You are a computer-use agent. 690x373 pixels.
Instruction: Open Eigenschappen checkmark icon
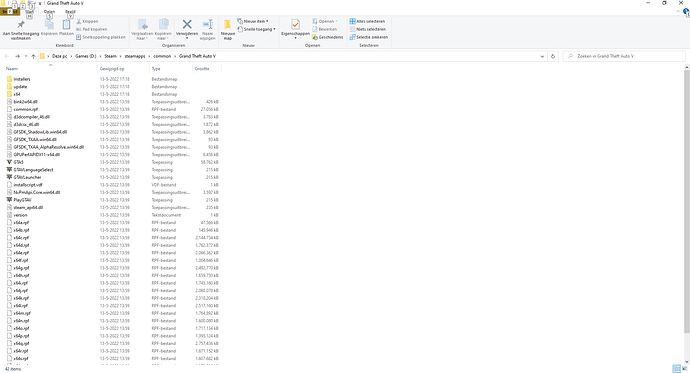click(x=295, y=25)
